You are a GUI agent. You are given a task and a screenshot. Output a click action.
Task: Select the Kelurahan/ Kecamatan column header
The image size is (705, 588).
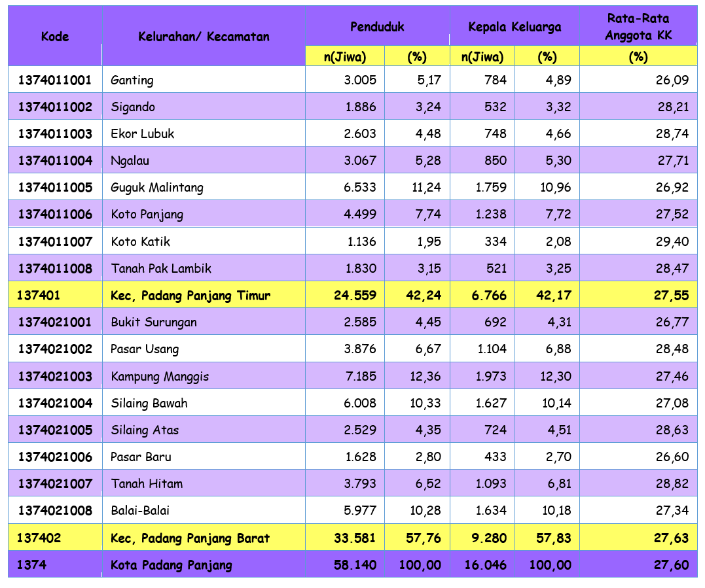pos(204,37)
